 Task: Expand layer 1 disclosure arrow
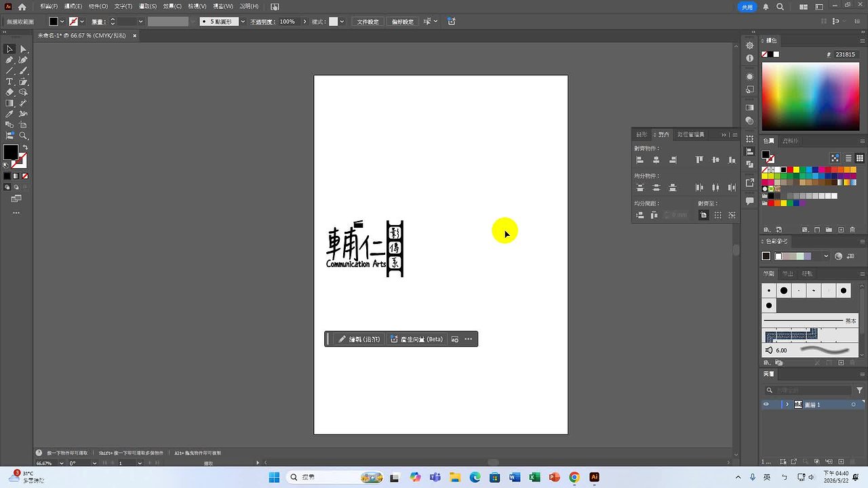click(x=787, y=405)
